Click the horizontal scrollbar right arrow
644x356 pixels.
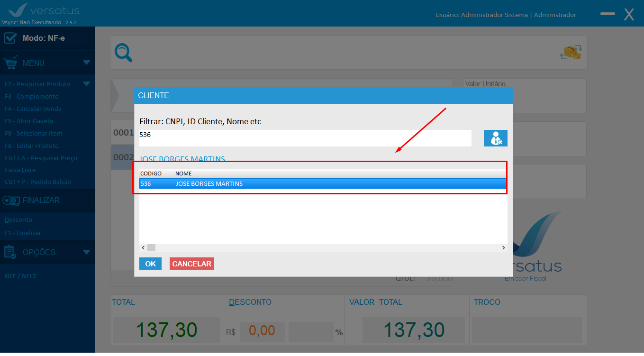(x=504, y=248)
